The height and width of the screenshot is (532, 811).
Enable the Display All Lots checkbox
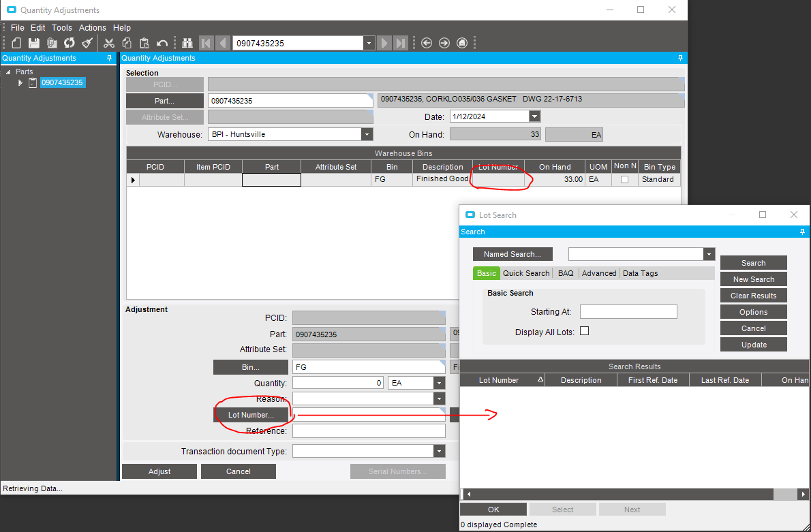(585, 331)
